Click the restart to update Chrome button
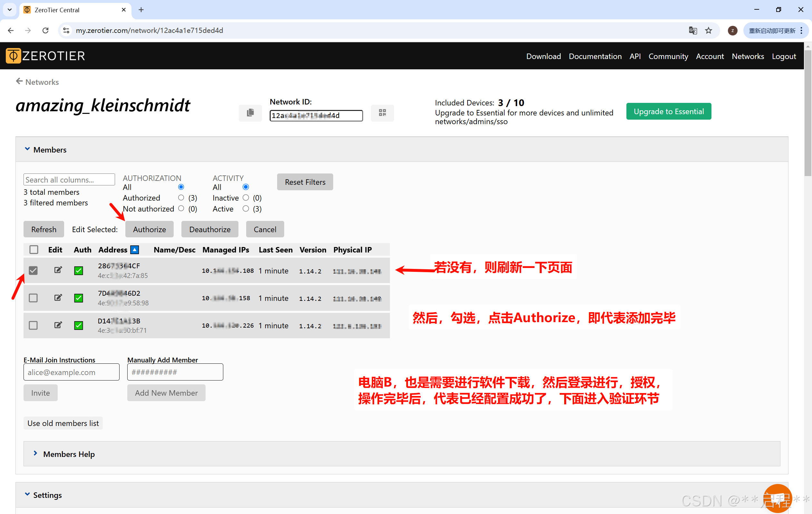Screen dimensions: 812x514 [x=772, y=30]
